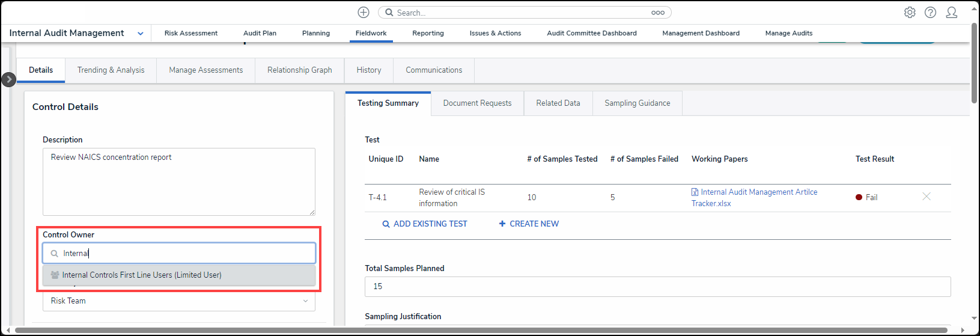Click ADD EXISTING TEST
The height and width of the screenshot is (336, 980).
[x=425, y=224]
